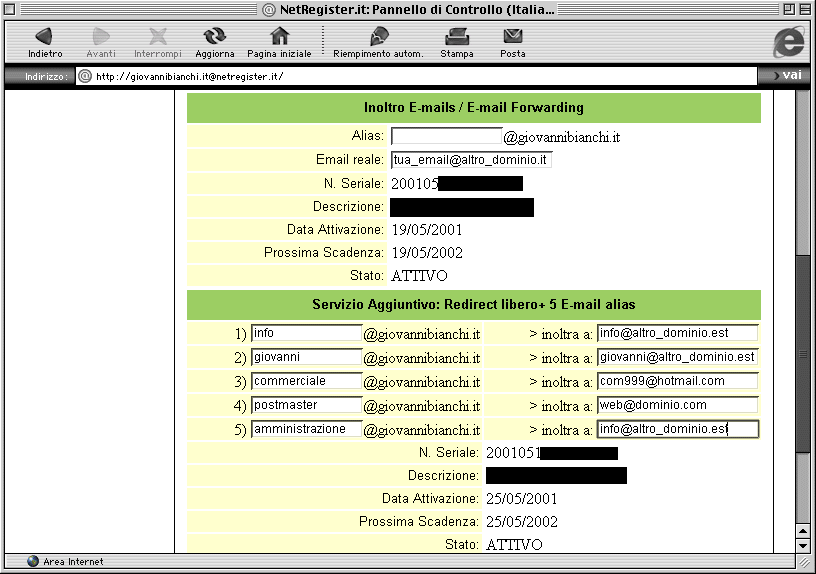Edit the Email reale field
This screenshot has height=574, width=816.
click(471, 160)
